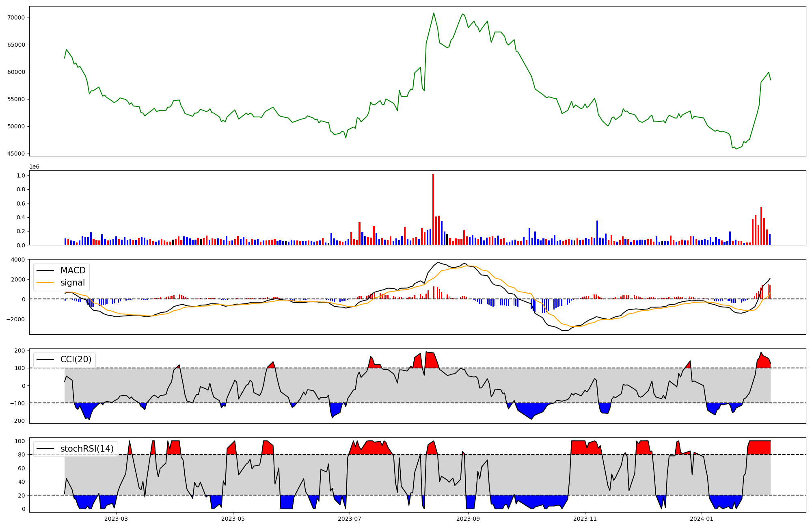Viewport: 812px width, 528px height.
Task: Click the 70000 price axis label
Action: coord(16,17)
